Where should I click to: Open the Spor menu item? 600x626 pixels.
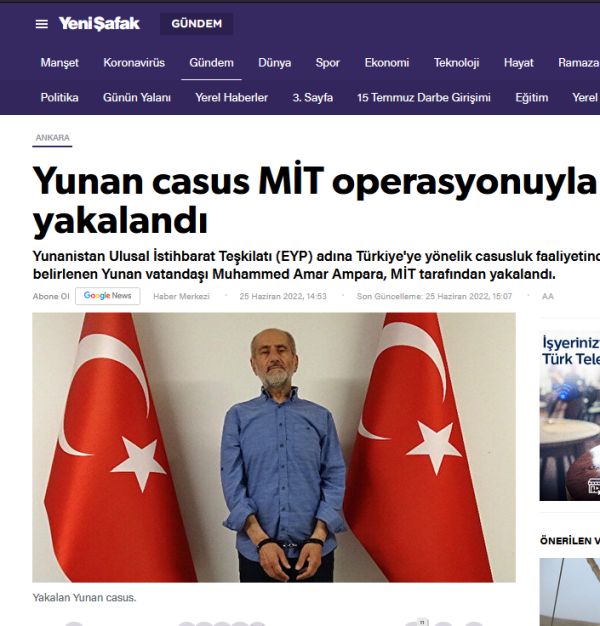[x=327, y=63]
